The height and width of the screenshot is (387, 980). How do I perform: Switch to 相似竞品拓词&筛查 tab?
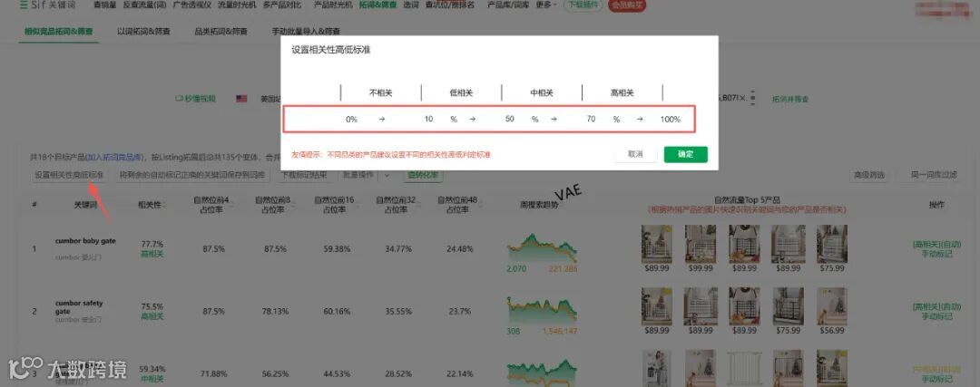58,31
